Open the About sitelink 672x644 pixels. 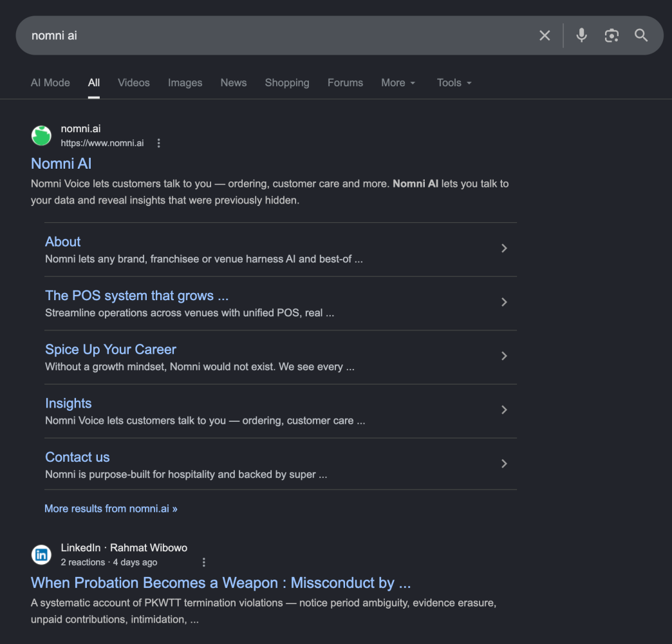62,241
